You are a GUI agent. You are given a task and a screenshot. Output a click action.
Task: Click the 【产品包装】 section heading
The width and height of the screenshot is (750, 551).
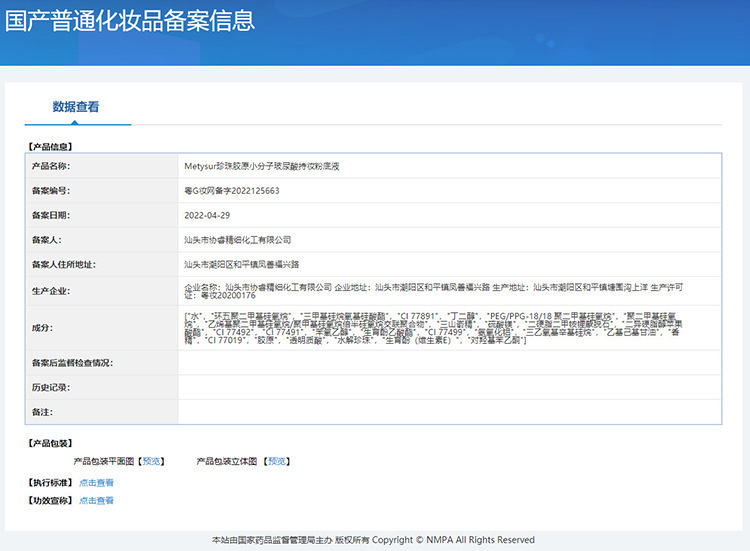(x=50, y=443)
